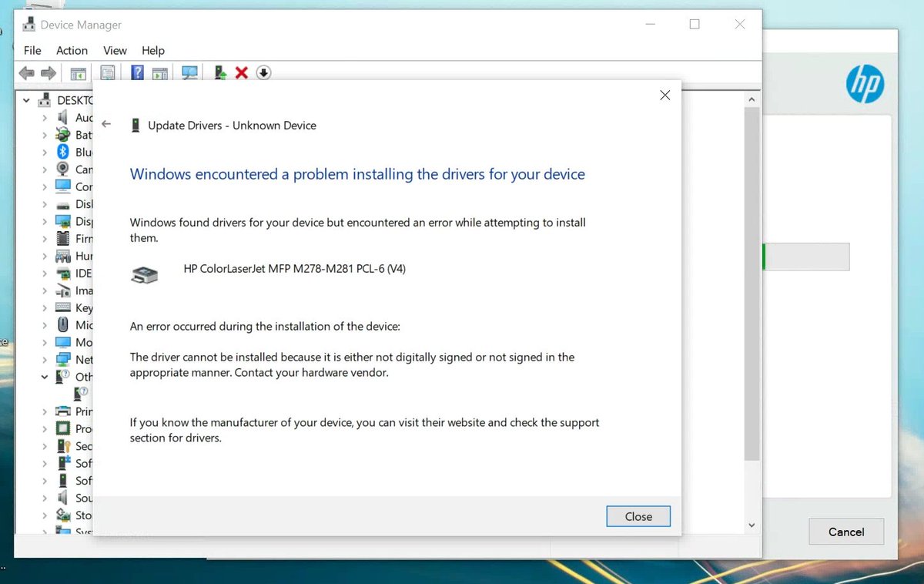This screenshot has height=584, width=924.
Task: Select the Firmware chip icon in tree
Action: pyautogui.click(x=63, y=239)
